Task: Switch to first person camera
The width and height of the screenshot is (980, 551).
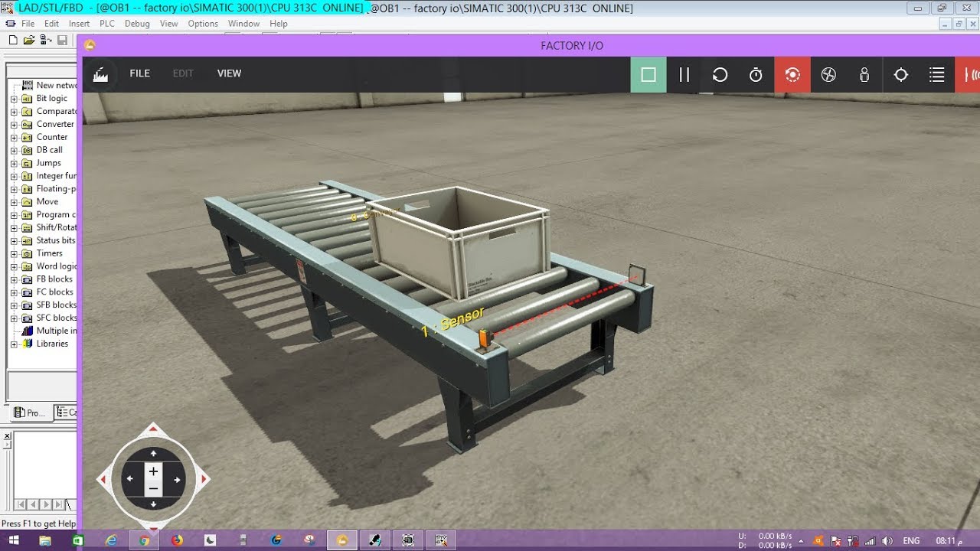Action: click(x=864, y=74)
